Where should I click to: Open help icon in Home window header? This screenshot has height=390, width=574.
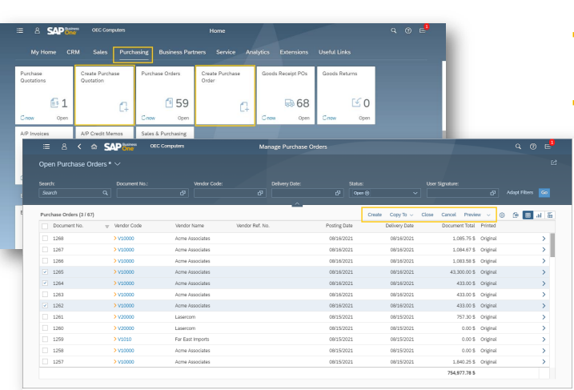408,31
